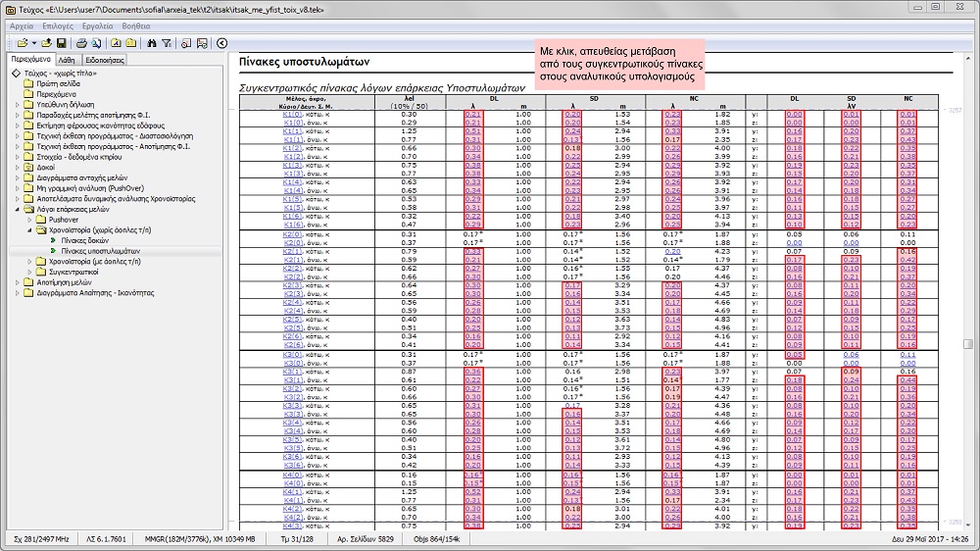Image resolution: width=980 pixels, height=551 pixels.
Task: Go back using the circled left arrow icon
Action: click(x=221, y=43)
